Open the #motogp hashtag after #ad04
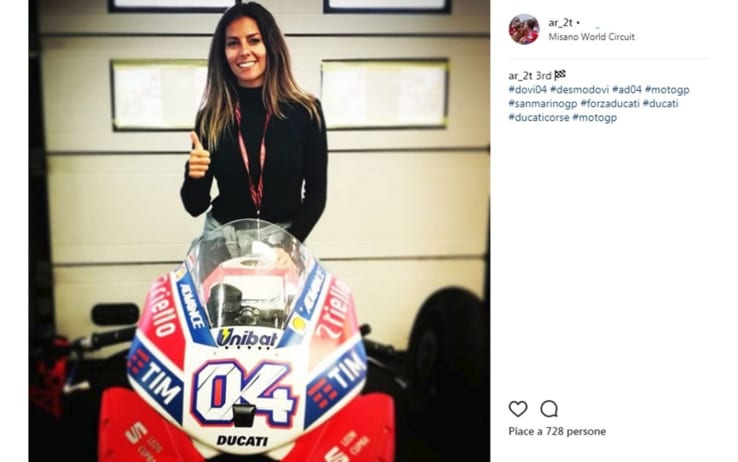The image size is (738, 462). pos(667,89)
